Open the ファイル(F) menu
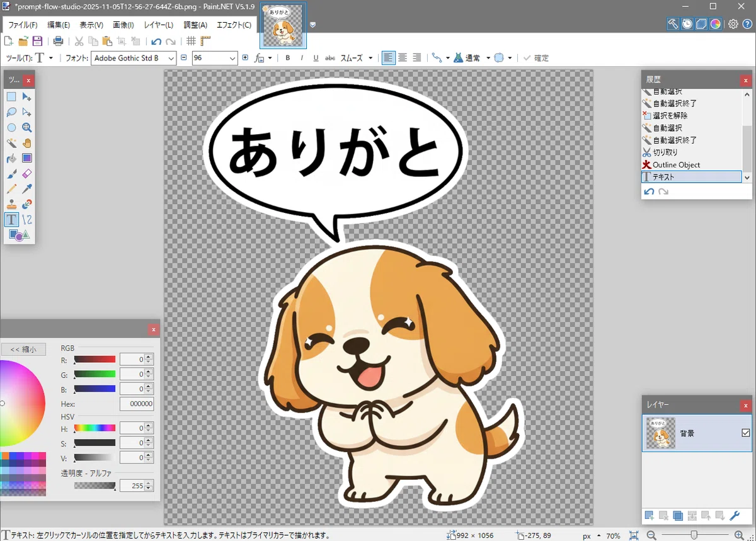Viewport: 756px width, 541px height. coord(23,25)
